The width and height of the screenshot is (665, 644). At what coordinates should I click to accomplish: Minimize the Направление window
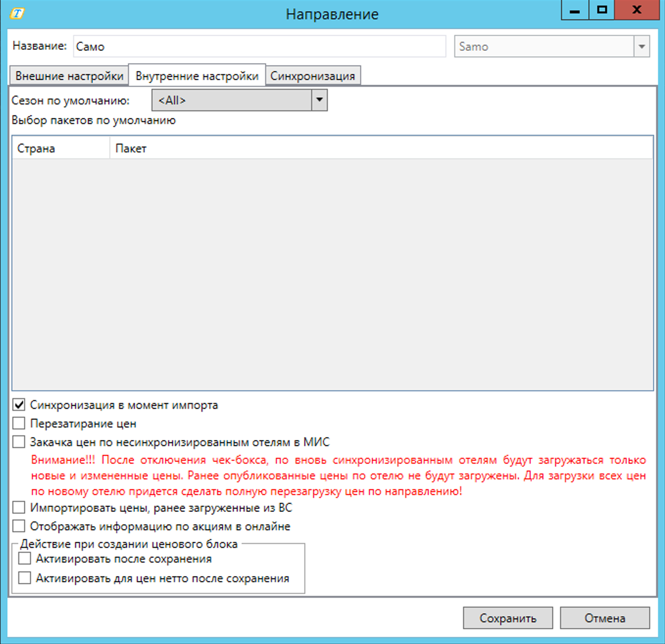click(x=574, y=10)
